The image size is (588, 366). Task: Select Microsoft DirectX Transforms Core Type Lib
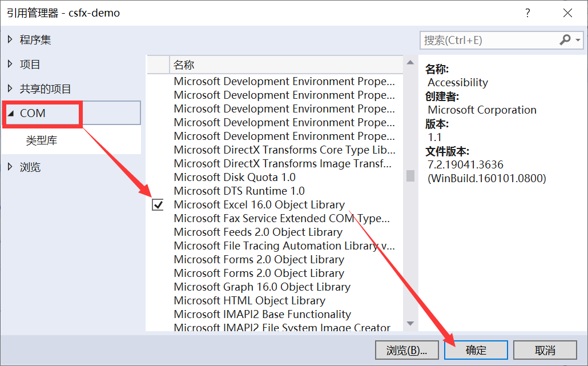[x=285, y=150]
